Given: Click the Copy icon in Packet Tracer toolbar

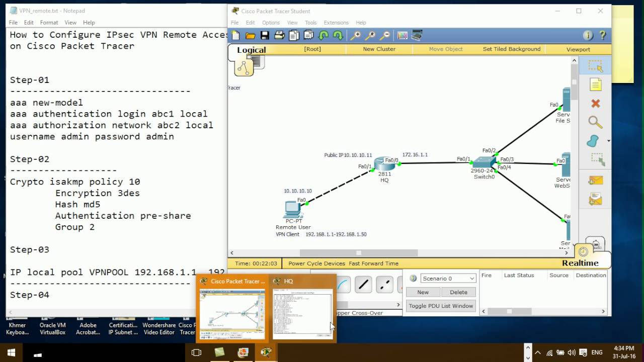Looking at the screenshot, I should click(x=294, y=35).
